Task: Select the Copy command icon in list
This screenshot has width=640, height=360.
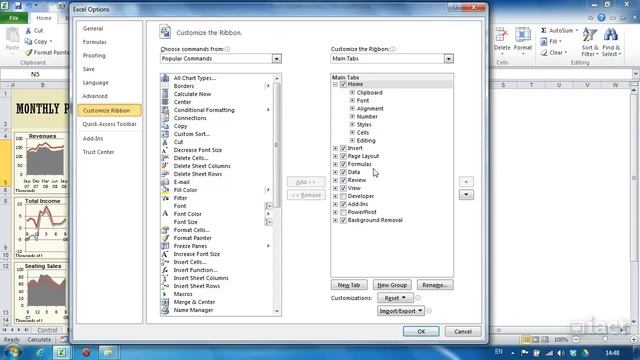Action: [x=165, y=126]
